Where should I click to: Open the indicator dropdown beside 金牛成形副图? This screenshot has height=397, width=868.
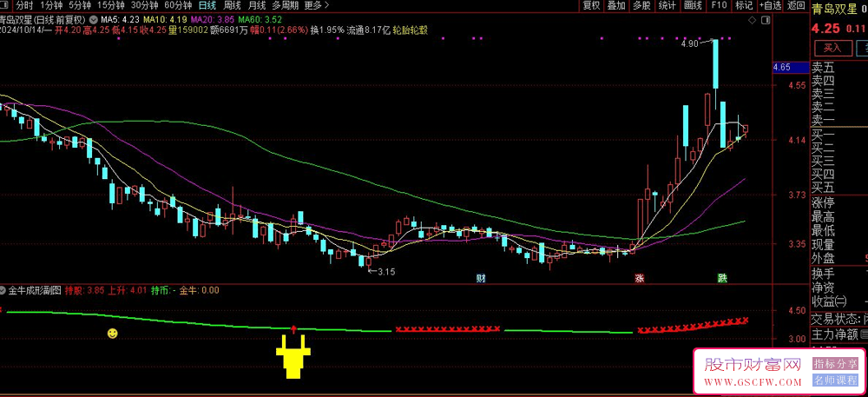click(3, 290)
